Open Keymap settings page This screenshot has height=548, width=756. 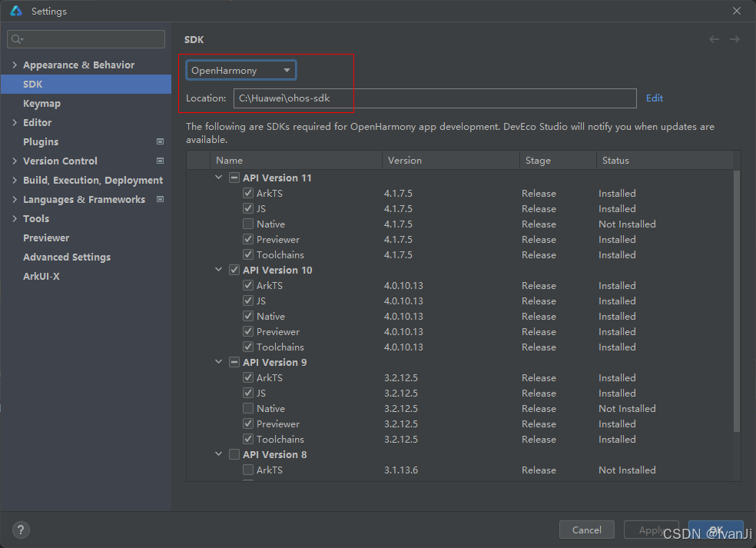coord(42,104)
